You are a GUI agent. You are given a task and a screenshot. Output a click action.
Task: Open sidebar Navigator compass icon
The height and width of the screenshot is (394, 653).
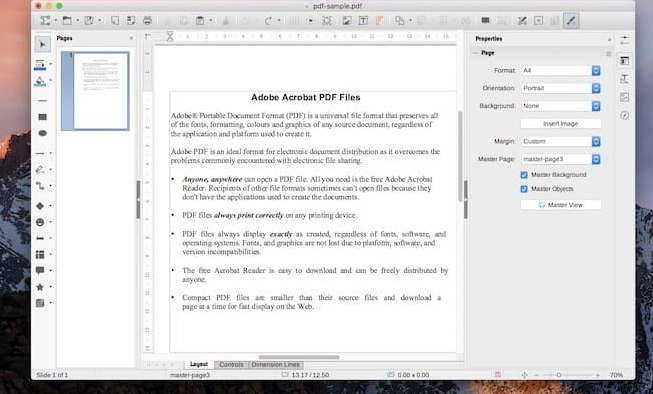624,115
